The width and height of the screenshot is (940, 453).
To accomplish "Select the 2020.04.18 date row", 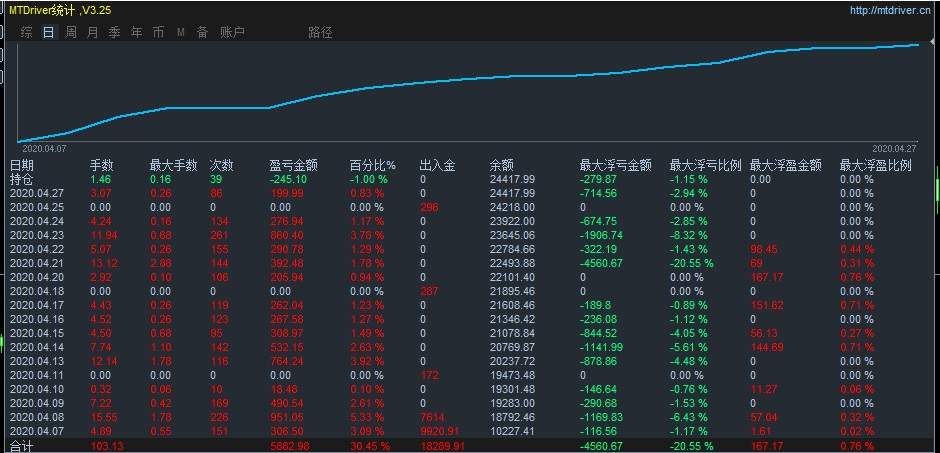I will pyautogui.click(x=35, y=291).
